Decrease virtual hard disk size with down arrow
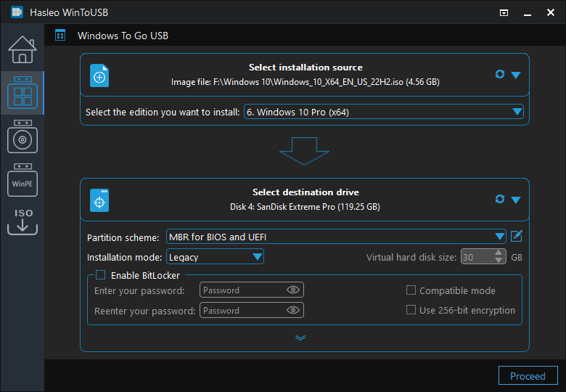The height and width of the screenshot is (392, 566). tap(499, 261)
